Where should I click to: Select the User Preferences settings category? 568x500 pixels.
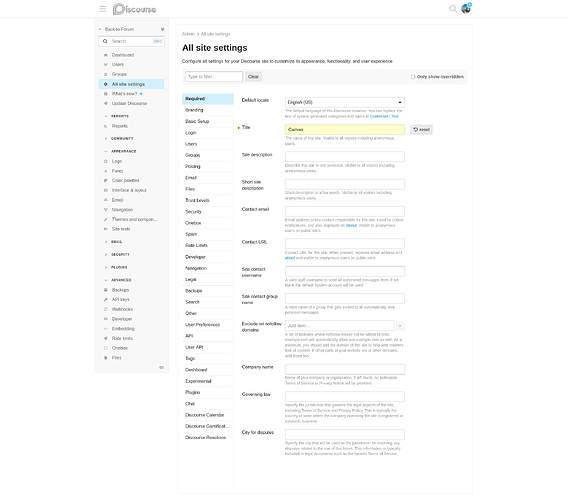pyautogui.click(x=208, y=325)
